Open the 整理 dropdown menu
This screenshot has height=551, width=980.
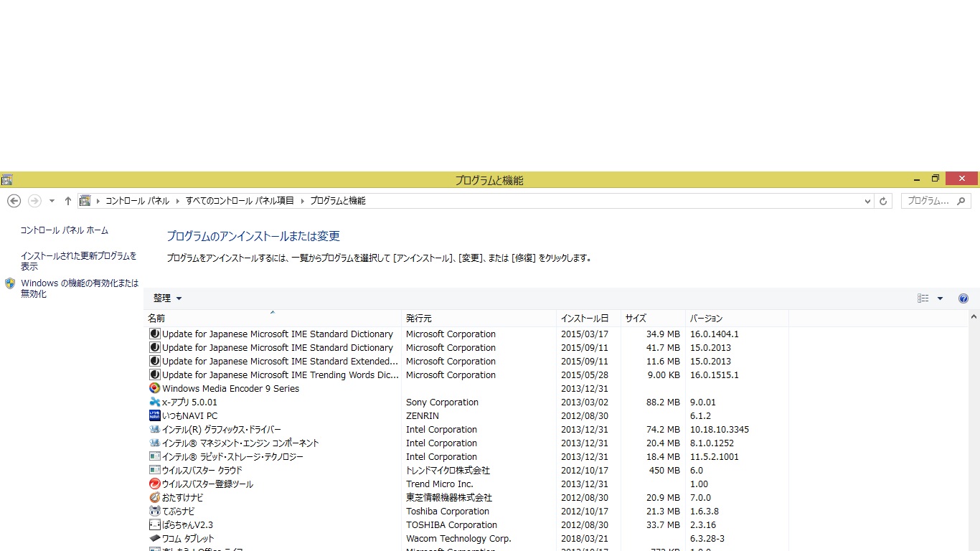tap(167, 298)
